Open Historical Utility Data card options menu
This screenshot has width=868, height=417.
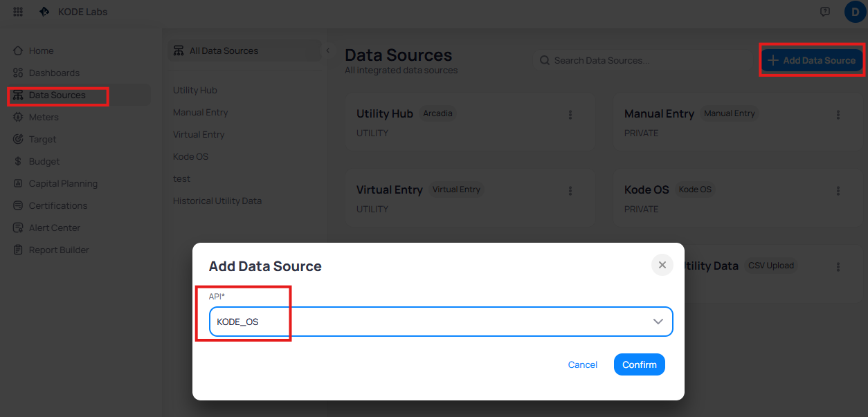click(838, 267)
